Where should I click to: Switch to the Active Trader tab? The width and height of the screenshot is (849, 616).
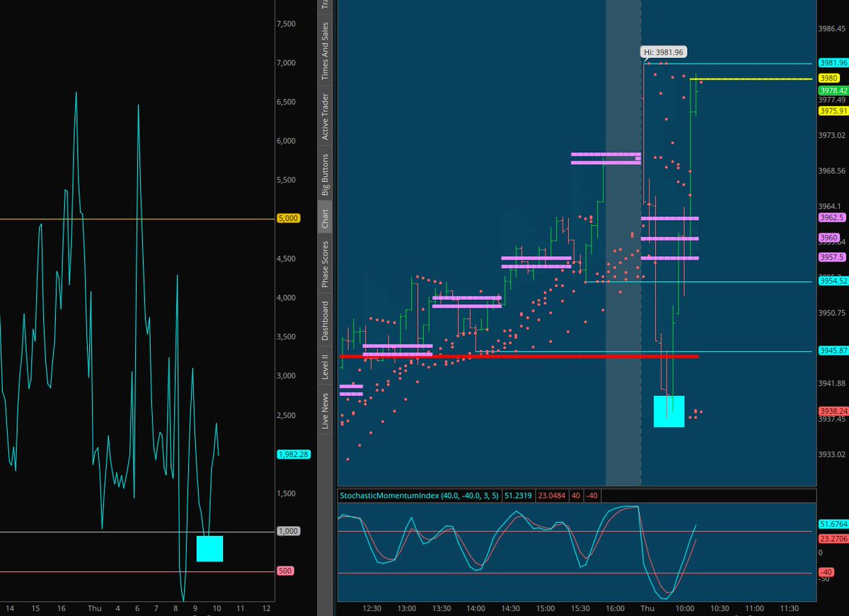click(325, 116)
